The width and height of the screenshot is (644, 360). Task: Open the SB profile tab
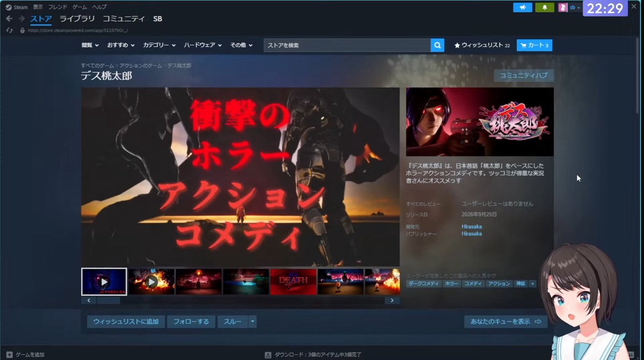coord(158,19)
